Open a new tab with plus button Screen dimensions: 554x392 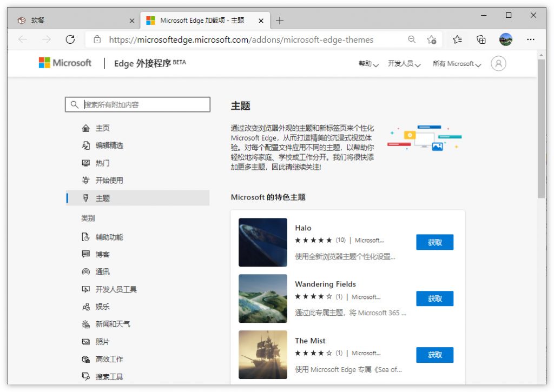(x=279, y=21)
